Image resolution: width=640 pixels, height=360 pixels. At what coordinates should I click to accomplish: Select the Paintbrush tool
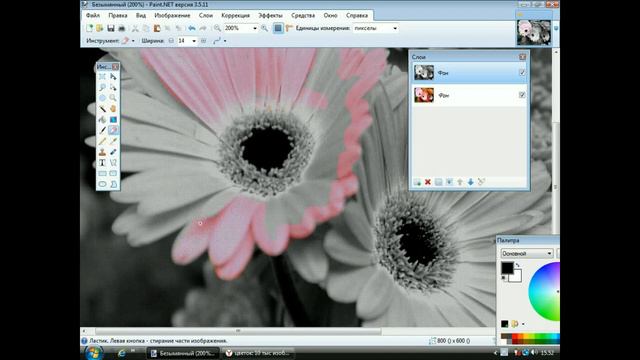click(102, 130)
